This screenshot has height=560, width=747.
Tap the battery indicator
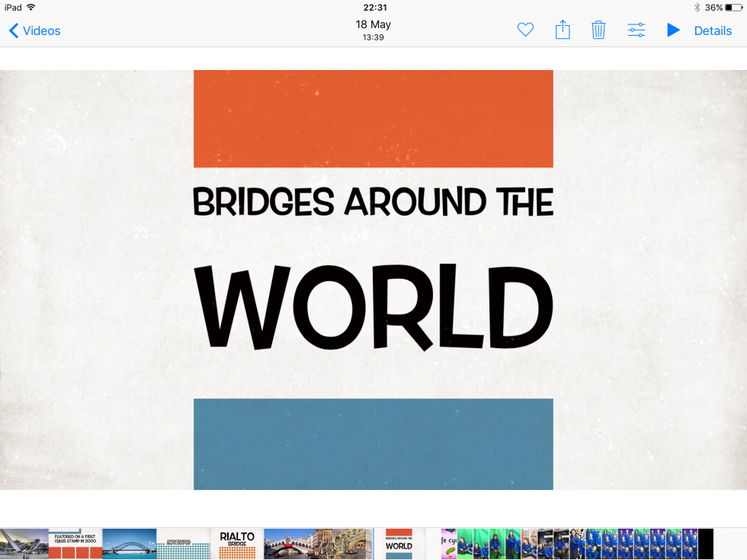pyautogui.click(x=733, y=8)
